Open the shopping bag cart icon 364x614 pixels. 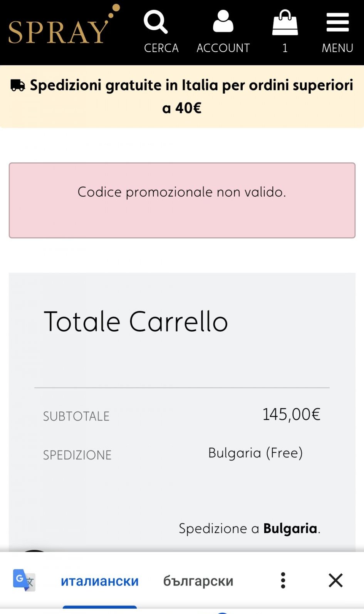285,23
